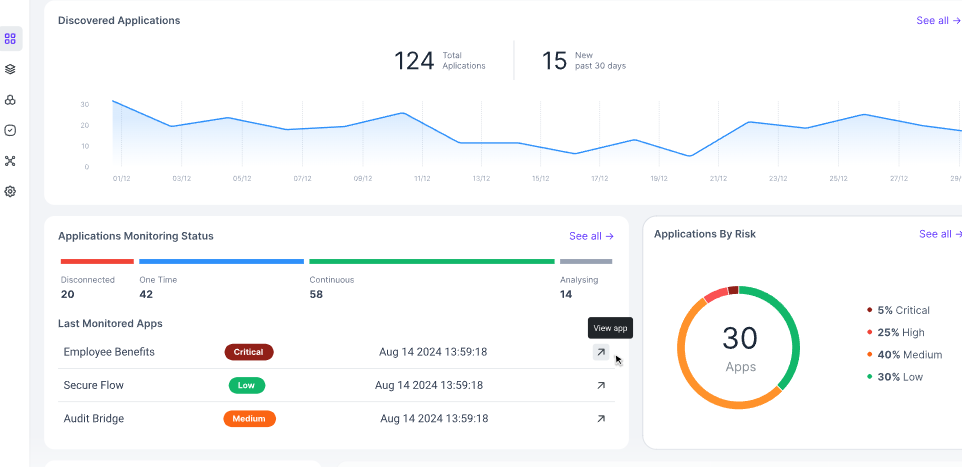Click the arrow icon for Audit Bridge
The image size is (962, 467).
tap(601, 419)
